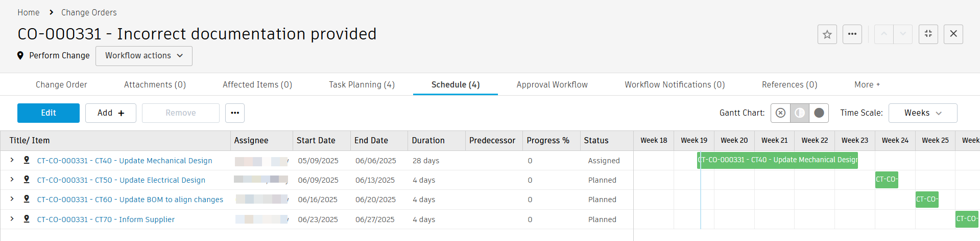Screen dimensions: 980x241
Task: Open the header ellipsis options menu
Action: pyautogui.click(x=852, y=34)
